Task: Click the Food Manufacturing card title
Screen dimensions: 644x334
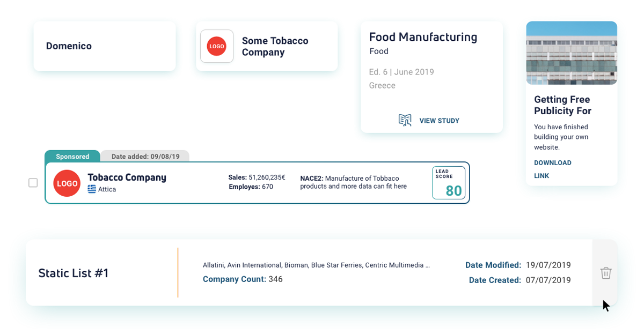Action: tap(423, 37)
